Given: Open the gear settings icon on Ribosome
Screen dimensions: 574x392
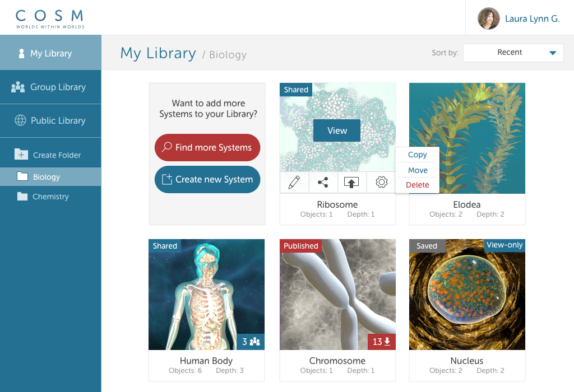Looking at the screenshot, I should (381, 183).
